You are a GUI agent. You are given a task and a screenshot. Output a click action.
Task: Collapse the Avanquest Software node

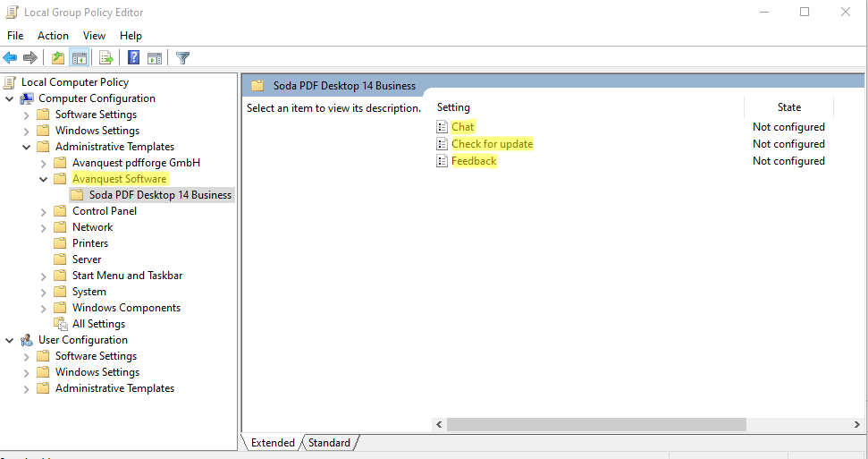[44, 180]
